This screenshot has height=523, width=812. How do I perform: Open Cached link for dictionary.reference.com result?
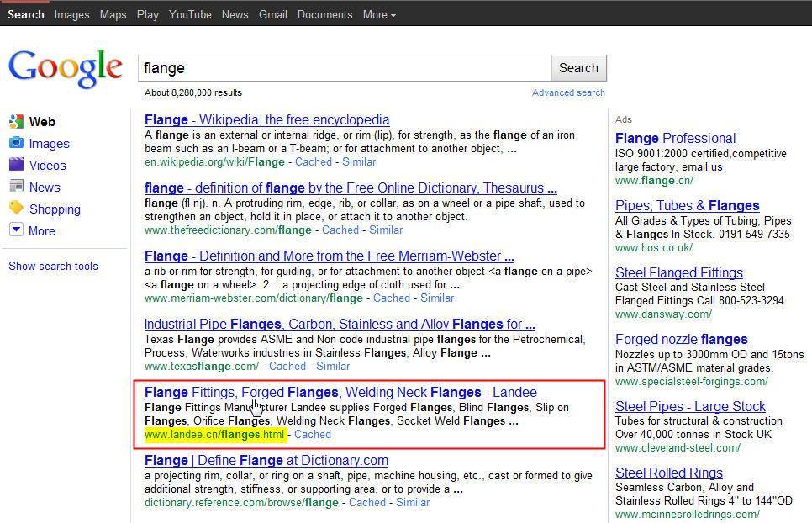pos(367,502)
